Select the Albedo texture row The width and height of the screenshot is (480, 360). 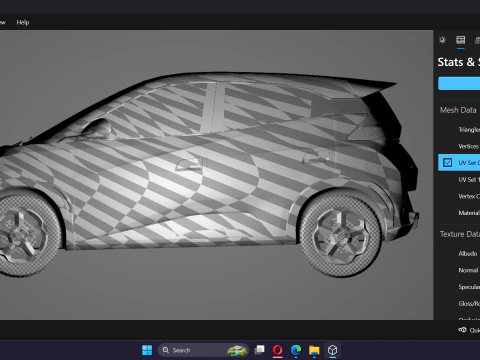coord(459,254)
